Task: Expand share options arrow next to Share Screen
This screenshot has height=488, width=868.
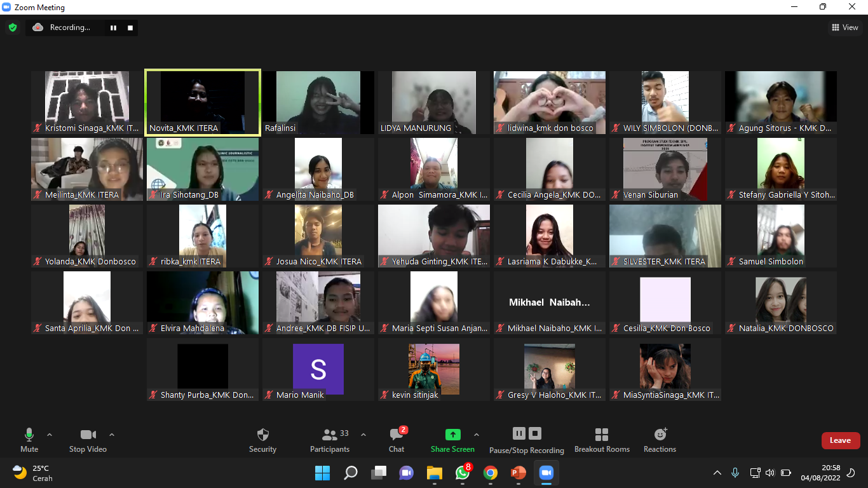Action: point(477,435)
